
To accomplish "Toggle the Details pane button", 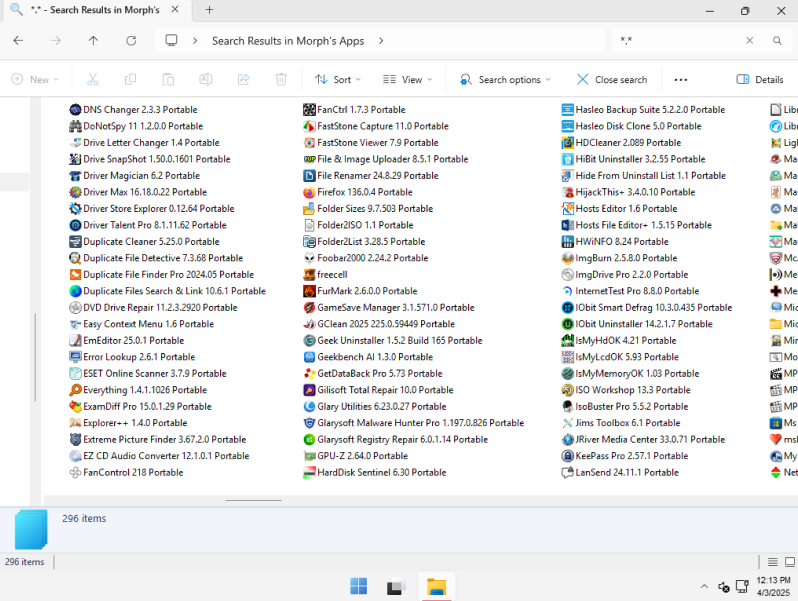I will point(760,79).
